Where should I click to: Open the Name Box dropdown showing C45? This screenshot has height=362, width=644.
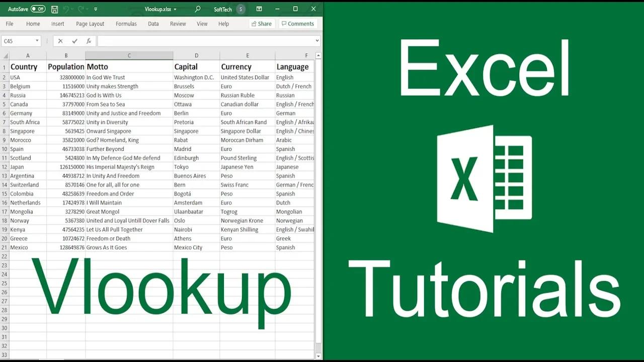[36, 41]
